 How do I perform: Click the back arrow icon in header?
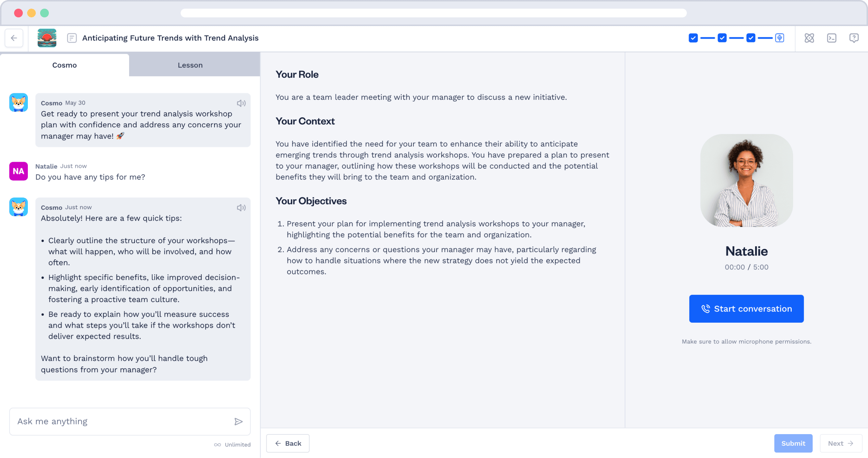point(14,38)
